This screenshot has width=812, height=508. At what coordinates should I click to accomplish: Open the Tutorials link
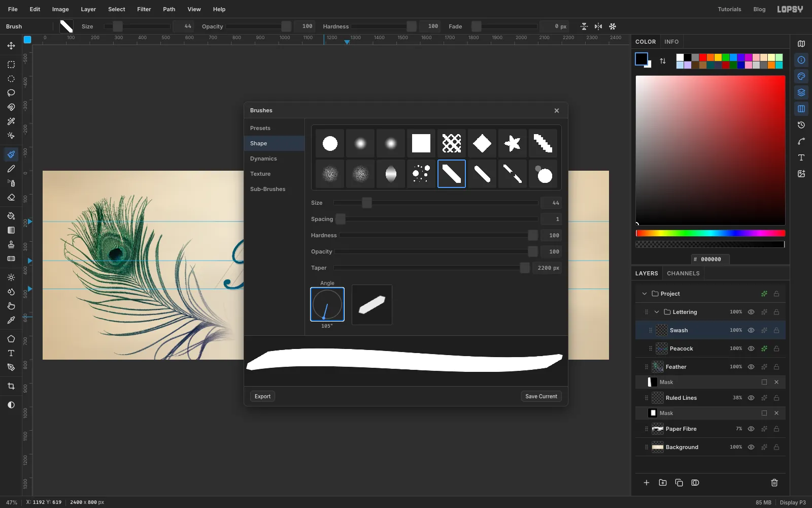click(x=729, y=9)
